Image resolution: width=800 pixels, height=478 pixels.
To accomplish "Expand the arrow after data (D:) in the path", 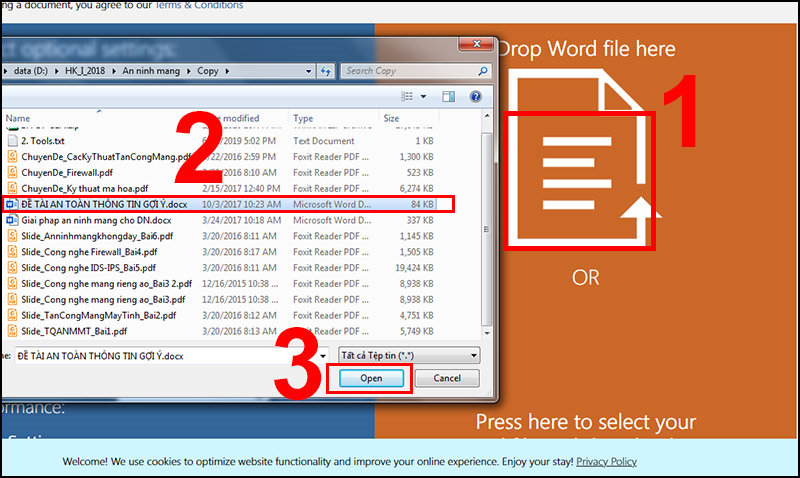I will click(x=56, y=71).
